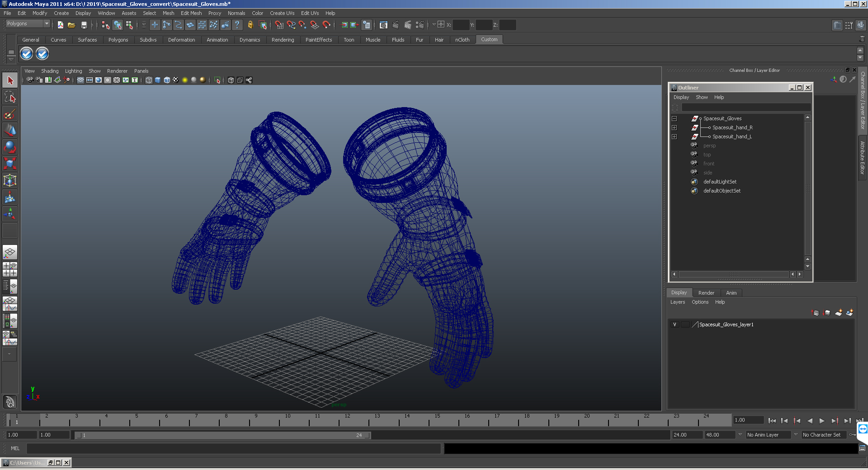The width and height of the screenshot is (868, 470).
Task: Click Select by hierarchy mode icon
Action: pyautogui.click(x=106, y=25)
